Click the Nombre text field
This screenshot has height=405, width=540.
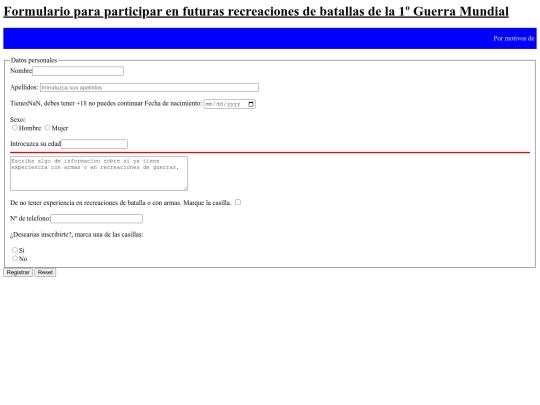(x=78, y=71)
